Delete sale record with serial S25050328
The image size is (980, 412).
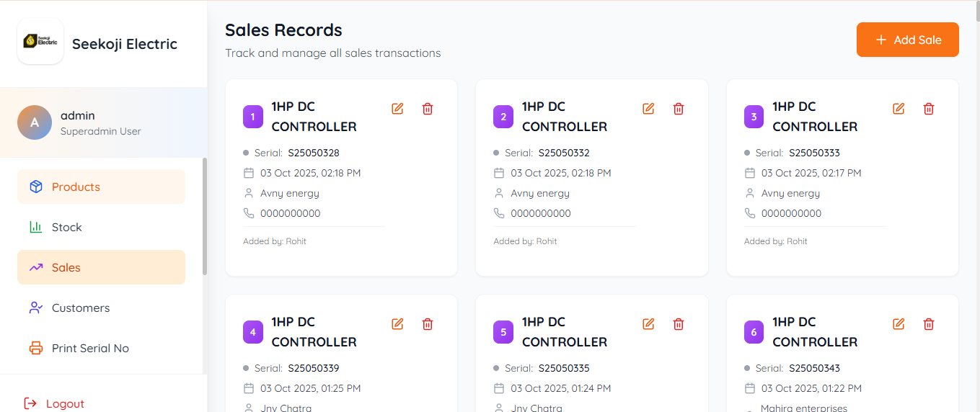click(x=428, y=109)
